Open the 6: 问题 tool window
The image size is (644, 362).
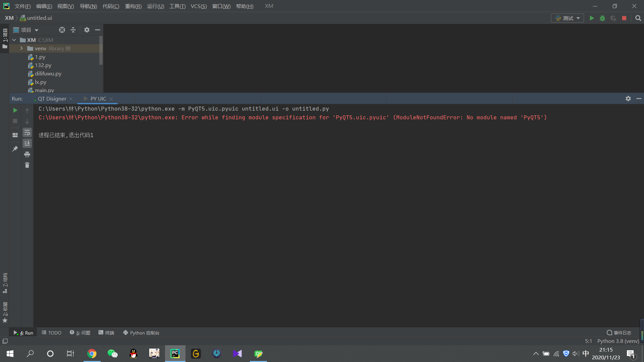[x=80, y=333]
